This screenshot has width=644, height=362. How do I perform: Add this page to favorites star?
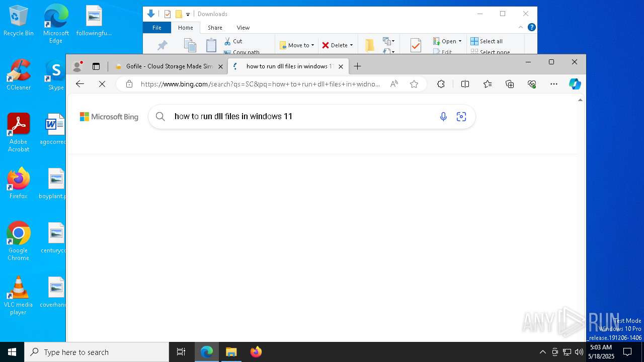pyautogui.click(x=414, y=84)
